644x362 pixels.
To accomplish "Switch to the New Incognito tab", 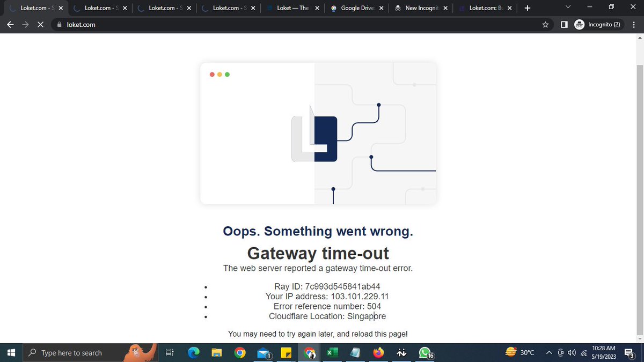I will point(421,8).
